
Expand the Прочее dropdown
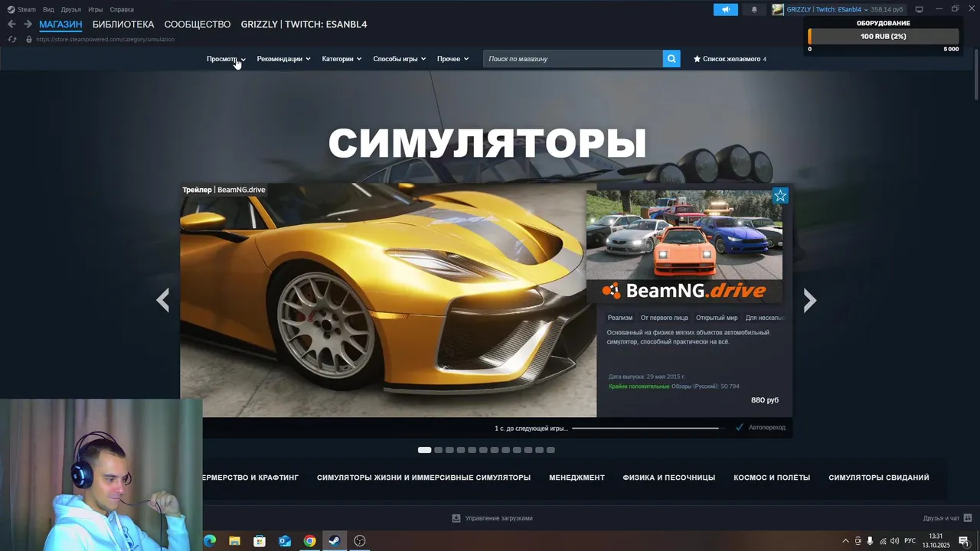[x=452, y=59]
